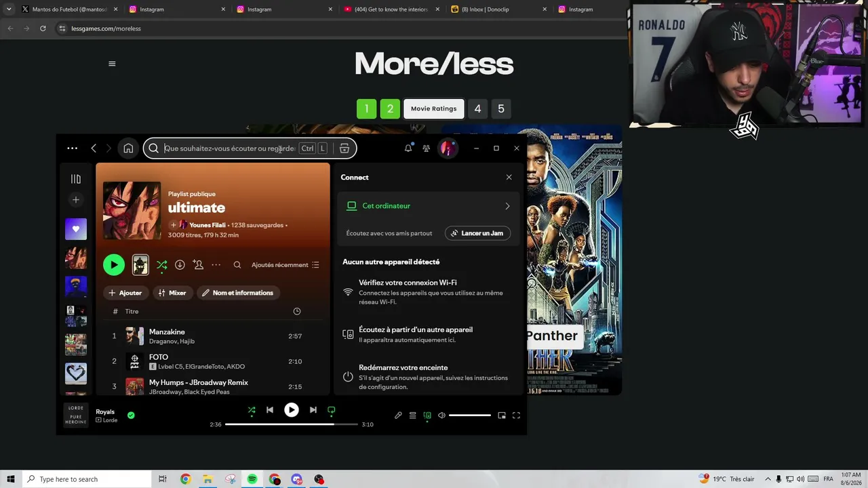The height and width of the screenshot is (488, 868).
Task: Open the Younes Filali profile link
Action: click(x=207, y=225)
